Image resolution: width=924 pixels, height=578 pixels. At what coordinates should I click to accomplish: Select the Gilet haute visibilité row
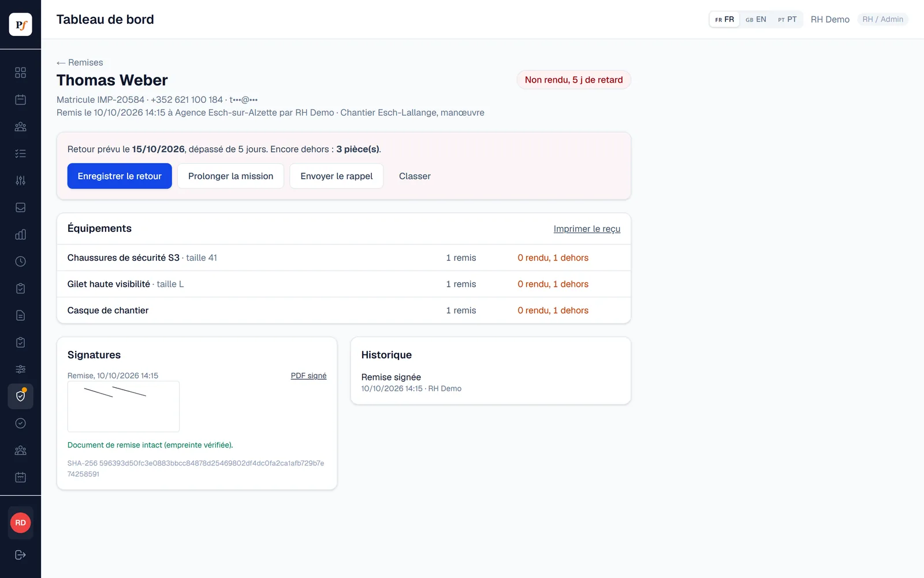(x=344, y=284)
